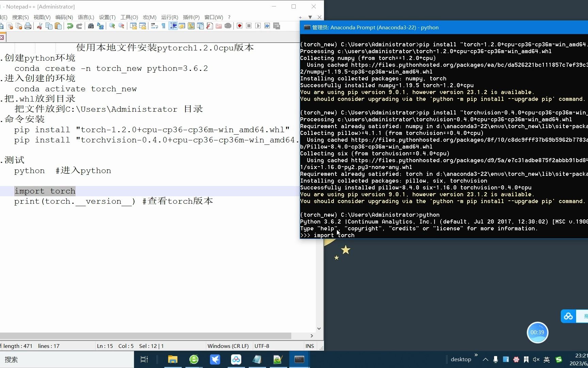Open the 宏(M) menu
The height and width of the screenshot is (368, 588).
[150, 17]
